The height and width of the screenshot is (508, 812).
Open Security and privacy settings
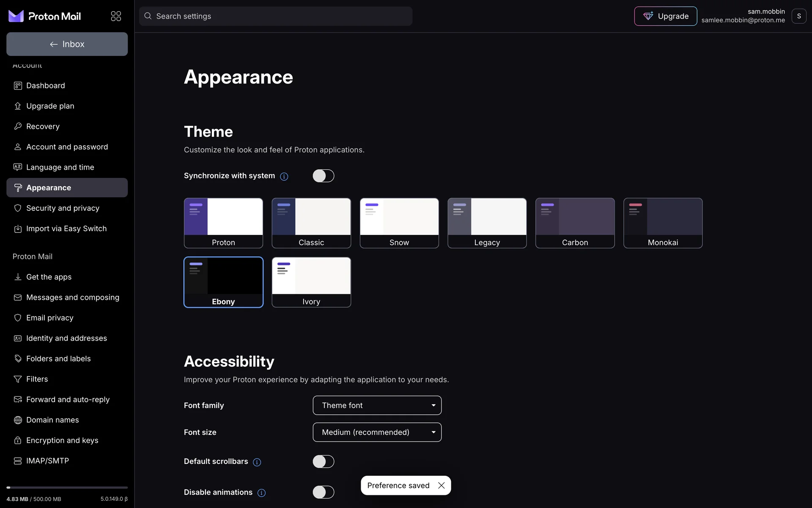(63, 208)
